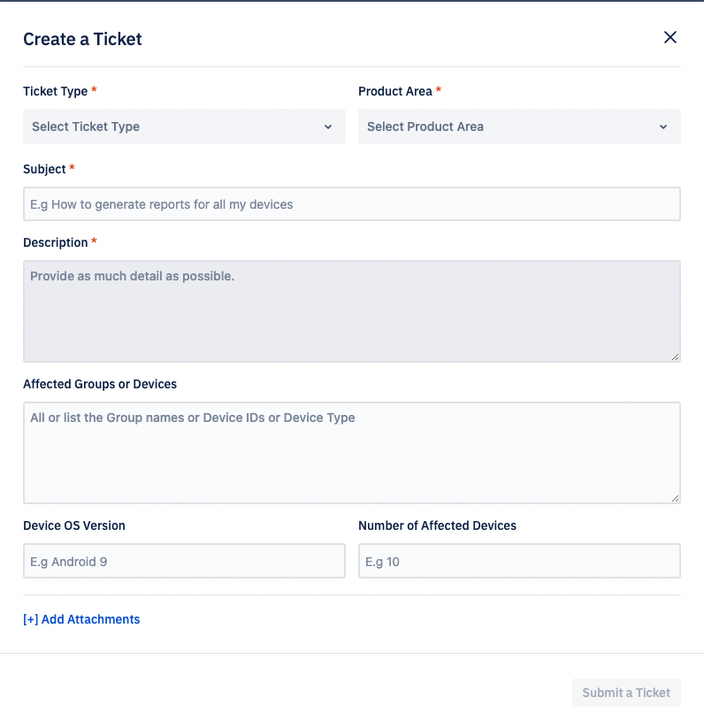The height and width of the screenshot is (728, 704).
Task: Click the Description label
Action: (53, 242)
